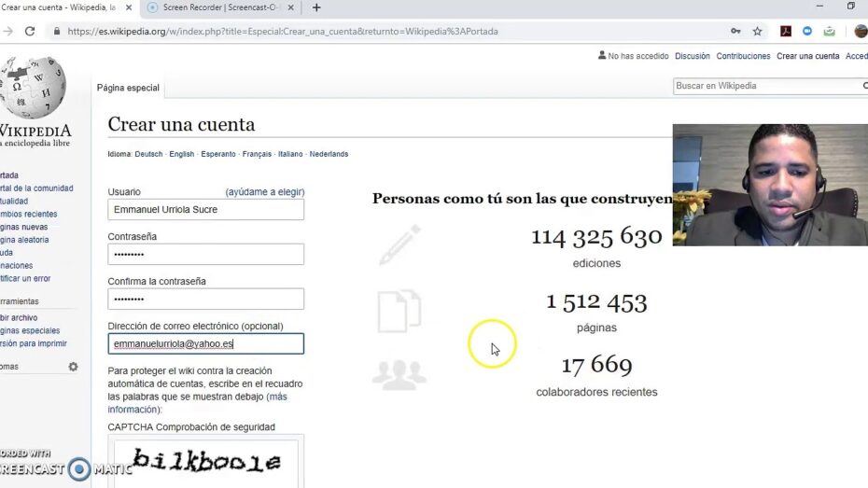This screenshot has width=868, height=488.
Task: Open the Contribuciones link
Action: pyautogui.click(x=743, y=56)
